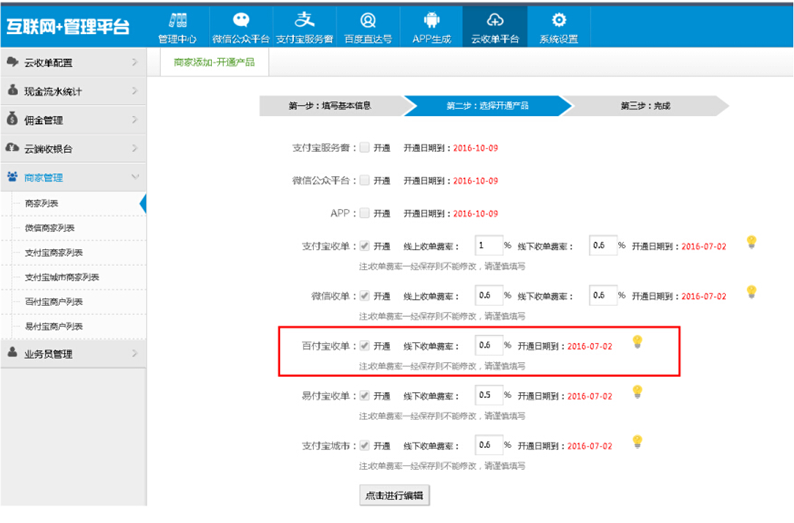This screenshot has height=523, width=794.
Task: Enable the 微信公众平台 开通 checkbox
Action: pyautogui.click(x=365, y=181)
